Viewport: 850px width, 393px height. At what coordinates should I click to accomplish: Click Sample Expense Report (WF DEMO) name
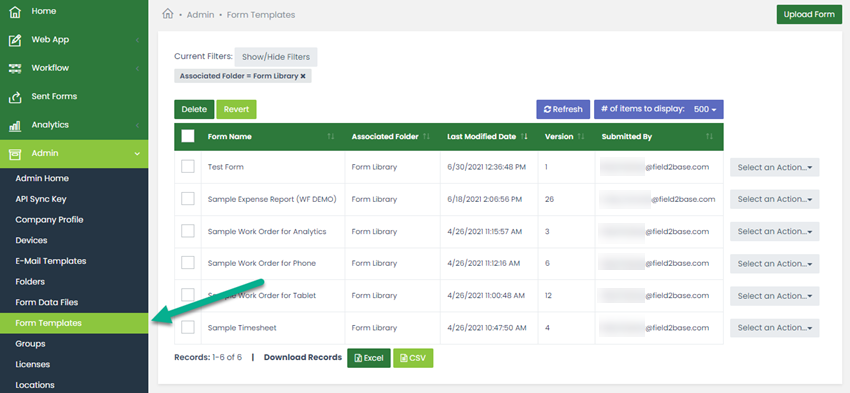coord(272,199)
